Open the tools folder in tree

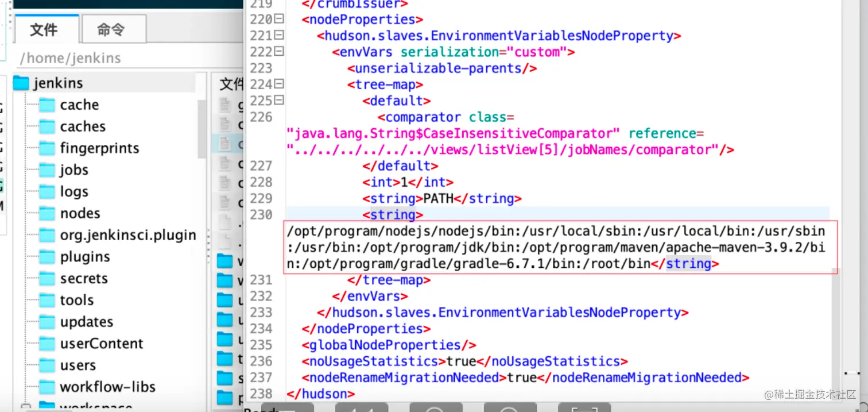click(x=77, y=300)
